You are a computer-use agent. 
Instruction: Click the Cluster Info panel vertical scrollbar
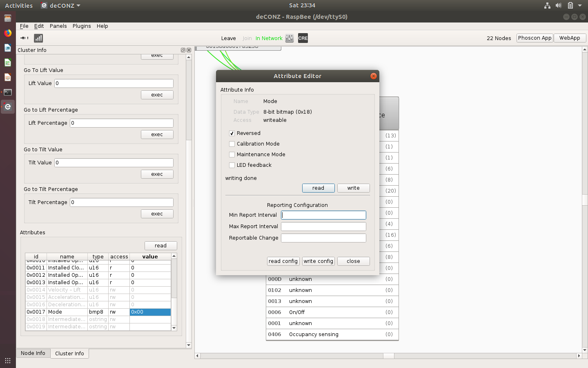[189, 100]
